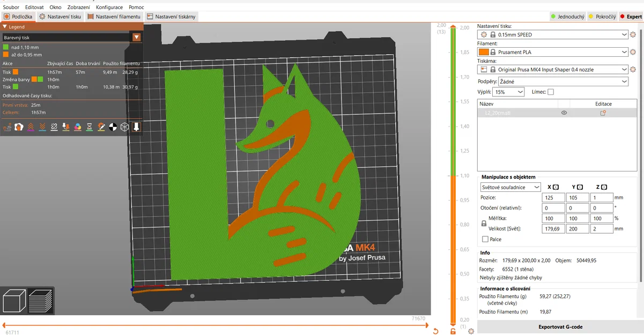Screen dimensions: 644x335
Task: Toggle seams visibility icon in legend
Action: pos(54,127)
